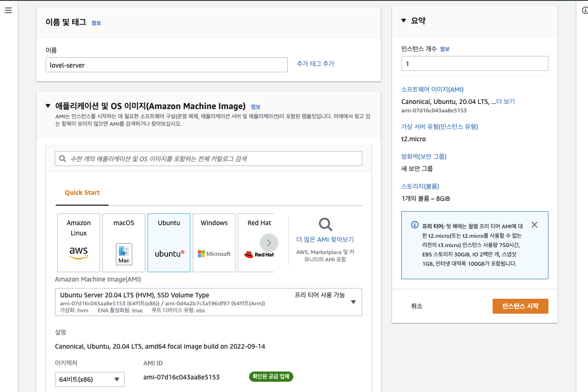Click the AMI catalog search field
The image size is (588, 392).
coord(209,158)
